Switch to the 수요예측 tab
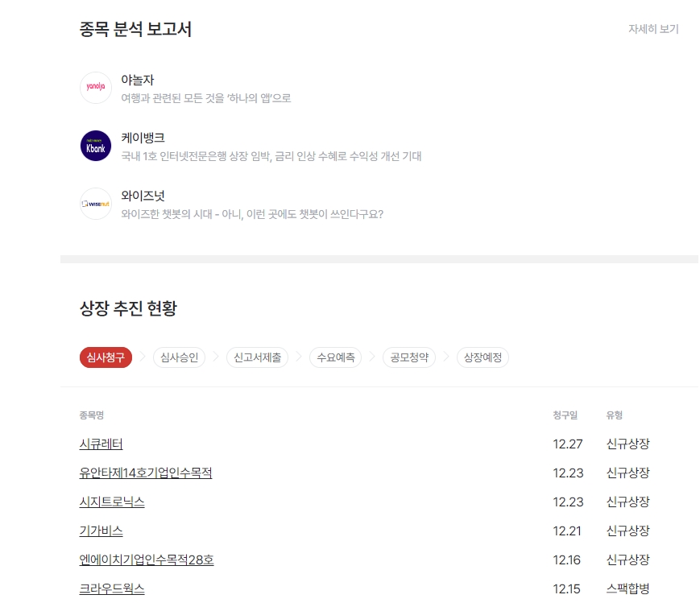700x603 pixels. click(335, 357)
